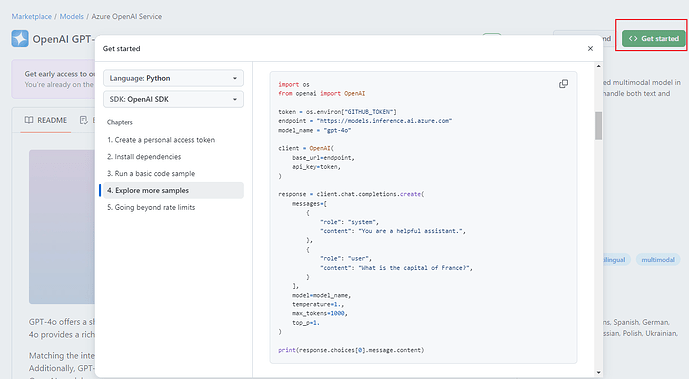Screen dimensions: 689x379
Task: Click the "Chapters" heading text
Action: tap(120, 122)
